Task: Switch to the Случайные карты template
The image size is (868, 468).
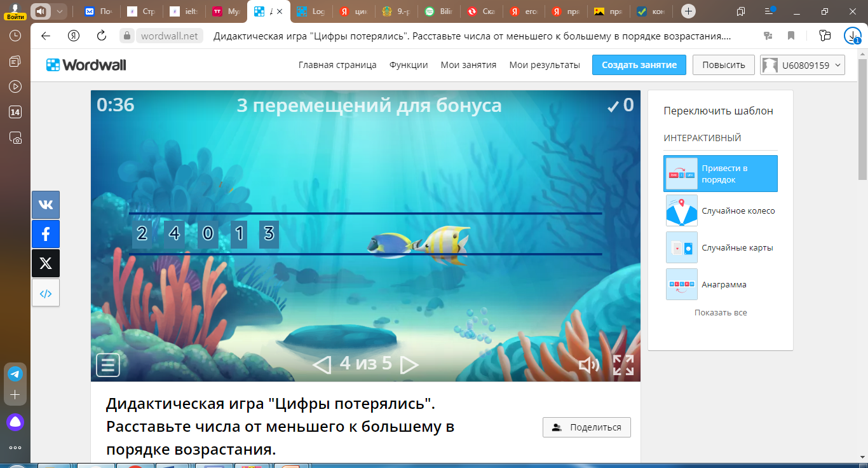Action: (721, 247)
